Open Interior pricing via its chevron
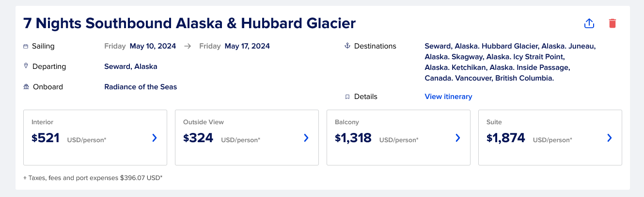This screenshot has width=644, height=197. coord(155,138)
